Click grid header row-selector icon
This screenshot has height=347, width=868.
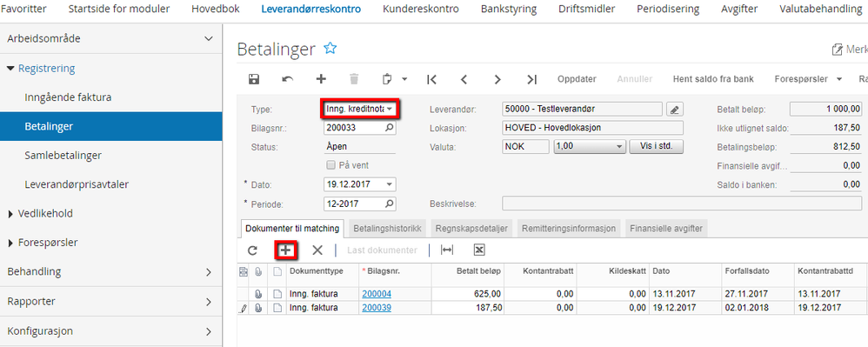coord(243,271)
